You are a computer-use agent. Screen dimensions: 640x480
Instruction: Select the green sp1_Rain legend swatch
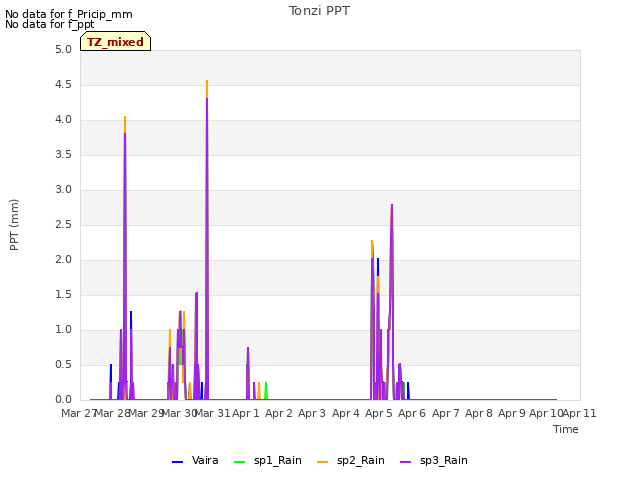click(239, 462)
